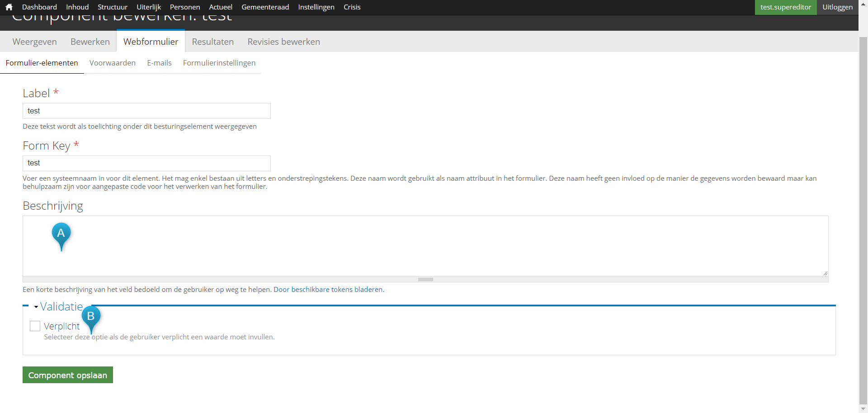The height and width of the screenshot is (413, 868).
Task: Click the textarea resize corner handle
Action: point(825,273)
